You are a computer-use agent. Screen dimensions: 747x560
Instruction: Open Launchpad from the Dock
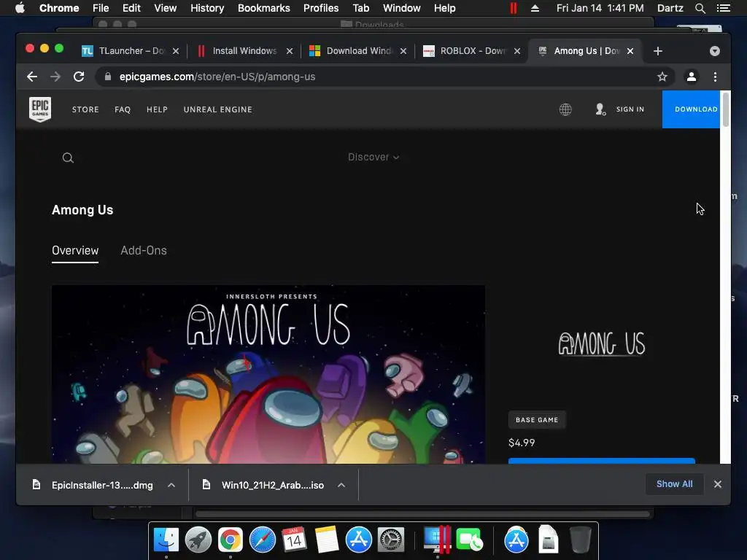point(198,540)
